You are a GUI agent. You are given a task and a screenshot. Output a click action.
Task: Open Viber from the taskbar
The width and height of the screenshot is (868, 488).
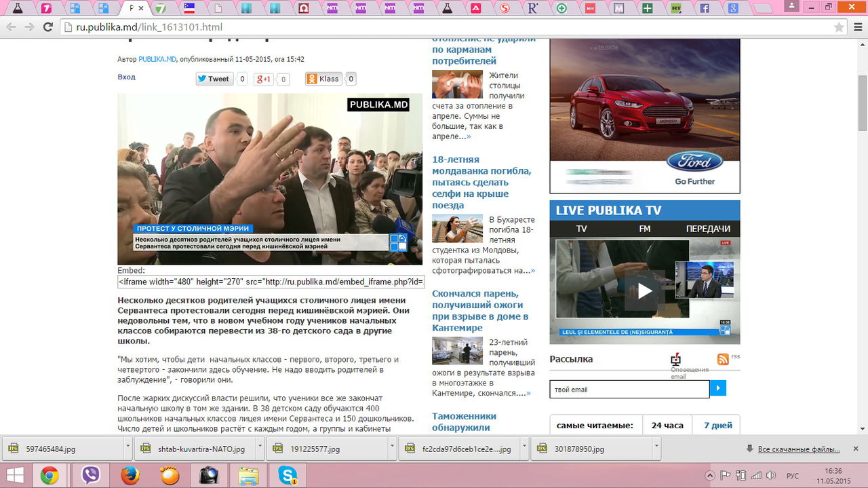[x=90, y=475]
